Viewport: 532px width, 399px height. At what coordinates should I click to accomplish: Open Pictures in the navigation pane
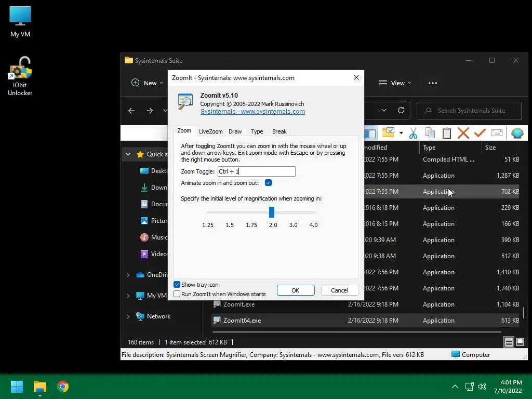(154, 220)
